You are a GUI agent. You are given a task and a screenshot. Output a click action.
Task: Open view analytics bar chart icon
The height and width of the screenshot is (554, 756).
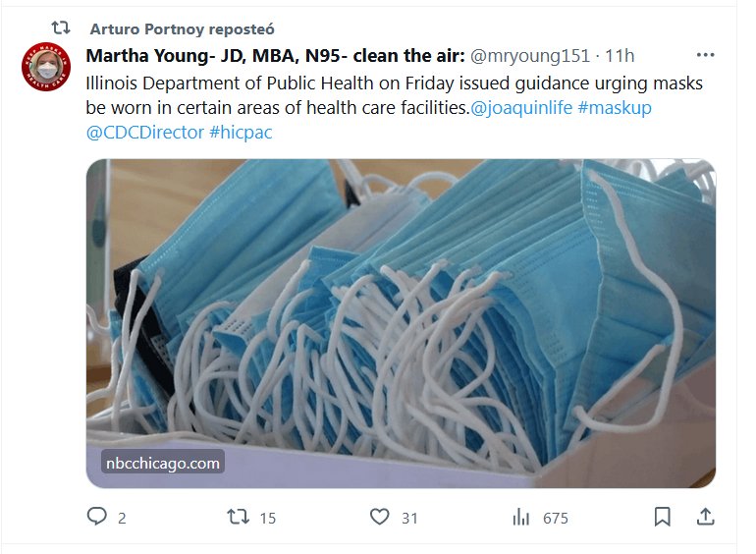point(521,517)
